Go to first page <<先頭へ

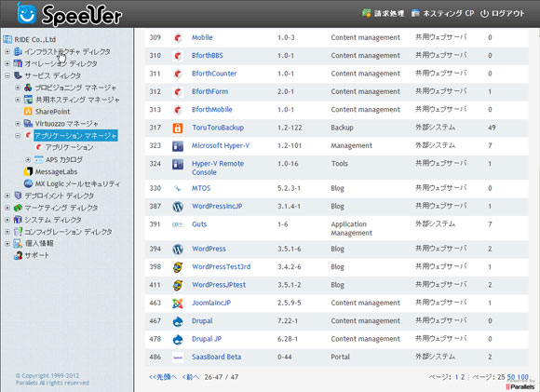click(x=163, y=377)
